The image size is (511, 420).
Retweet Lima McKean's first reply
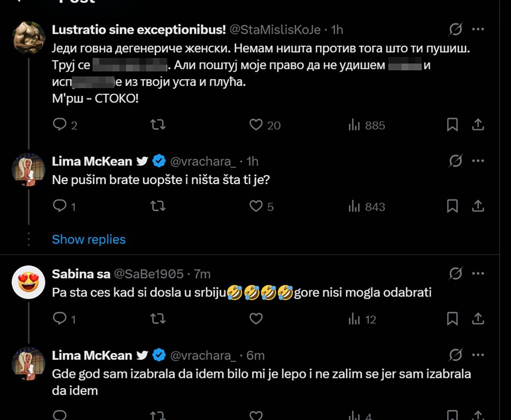tap(158, 207)
